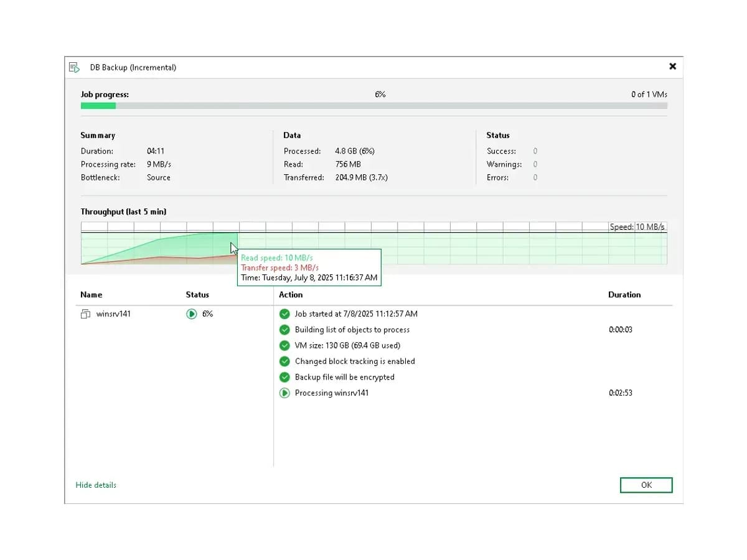Click the check icon for Backup file encrypted

pyautogui.click(x=284, y=377)
